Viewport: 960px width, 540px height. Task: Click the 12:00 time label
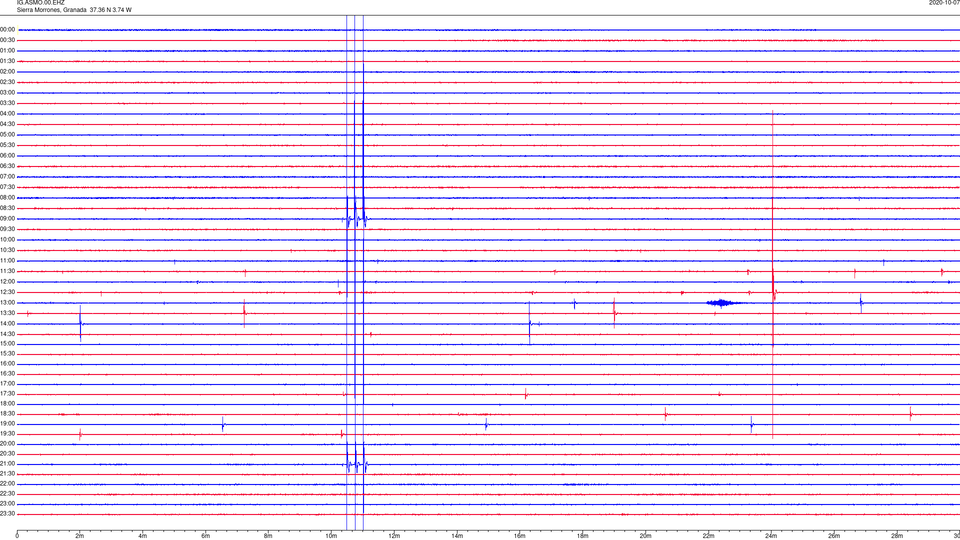pyautogui.click(x=7, y=282)
